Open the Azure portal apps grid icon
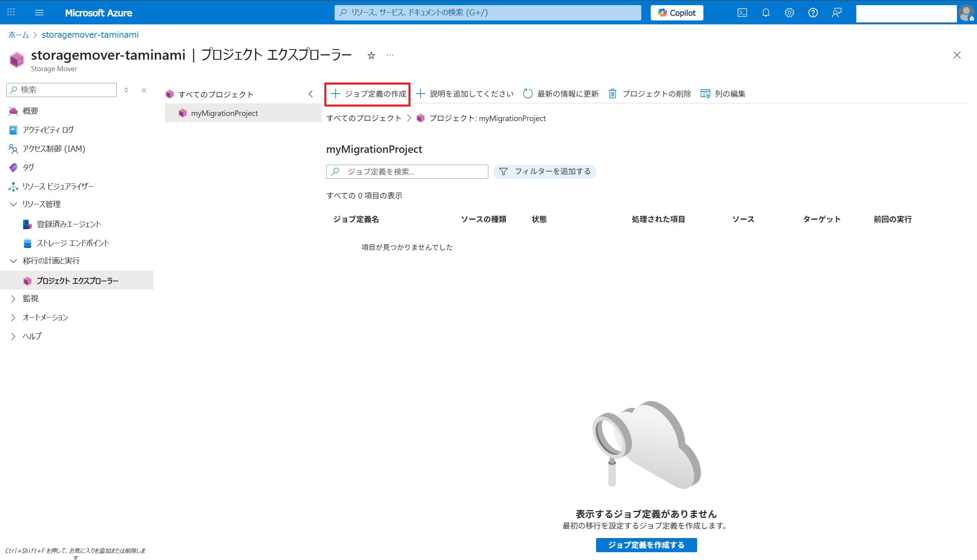This screenshot has height=560, width=977. coord(11,12)
